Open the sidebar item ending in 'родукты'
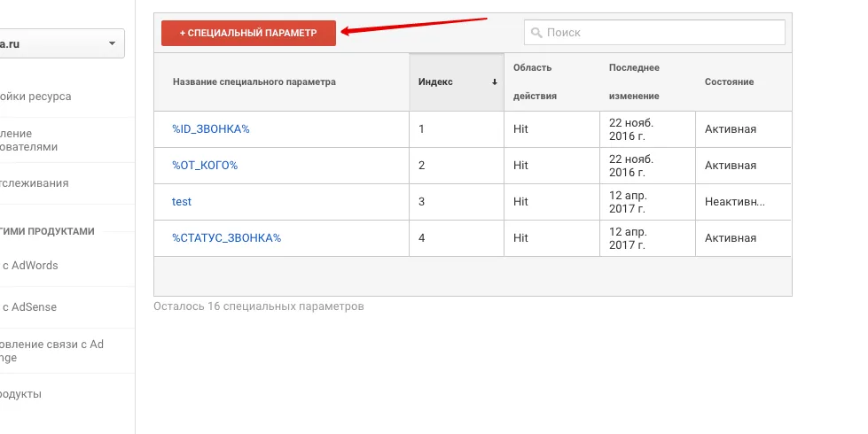The width and height of the screenshot is (868, 434). tap(20, 394)
